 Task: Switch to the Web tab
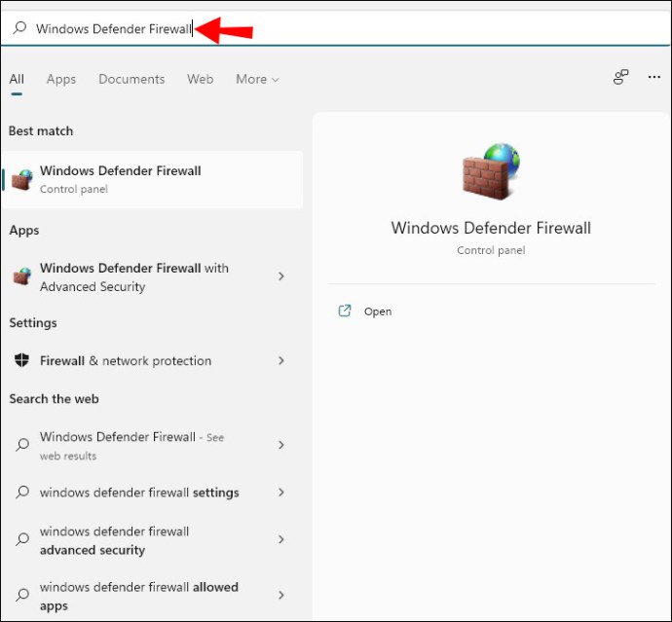(x=201, y=79)
